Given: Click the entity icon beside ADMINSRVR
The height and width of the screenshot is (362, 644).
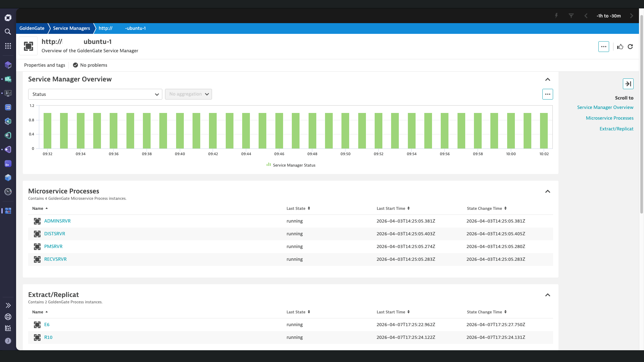Looking at the screenshot, I should click(37, 221).
